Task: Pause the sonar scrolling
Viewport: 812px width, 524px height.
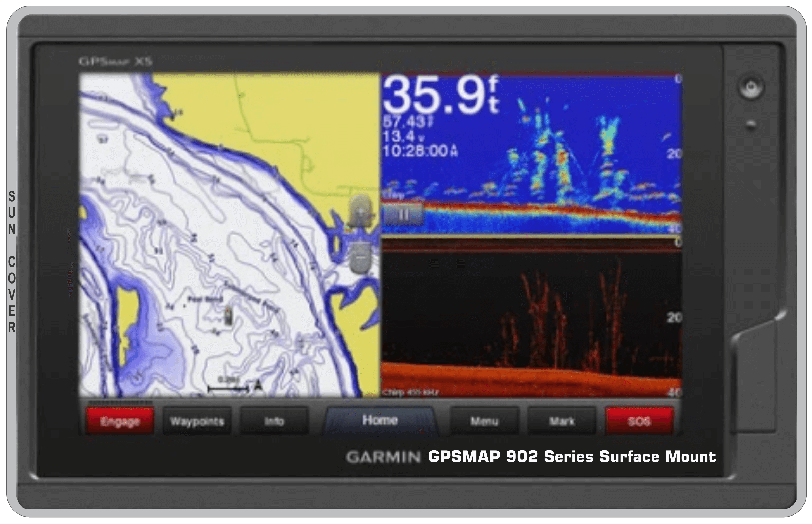Action: [x=404, y=214]
